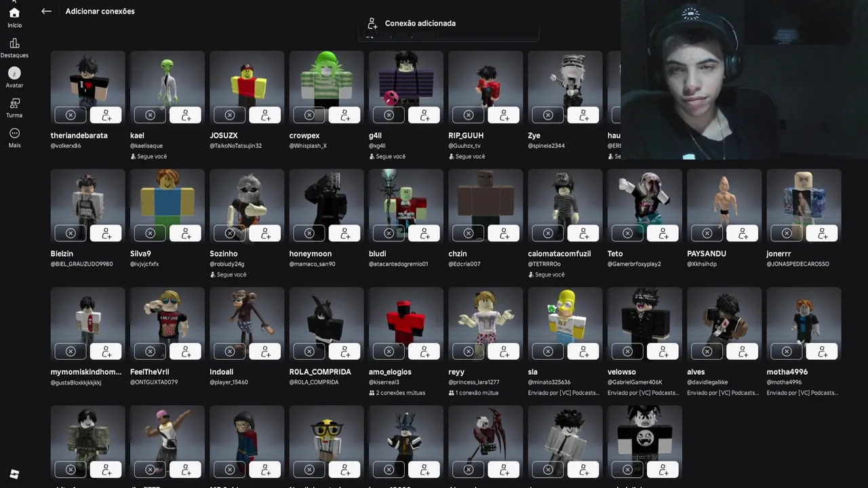Open the Silva9 profile name
The width and height of the screenshot is (868, 488).
pyautogui.click(x=140, y=253)
